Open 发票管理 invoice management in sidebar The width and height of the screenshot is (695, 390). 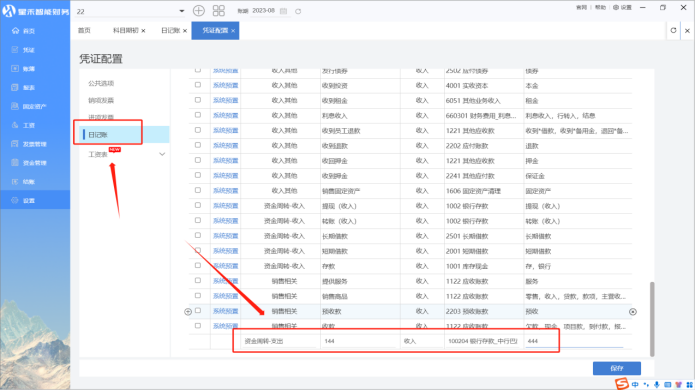[x=29, y=144]
